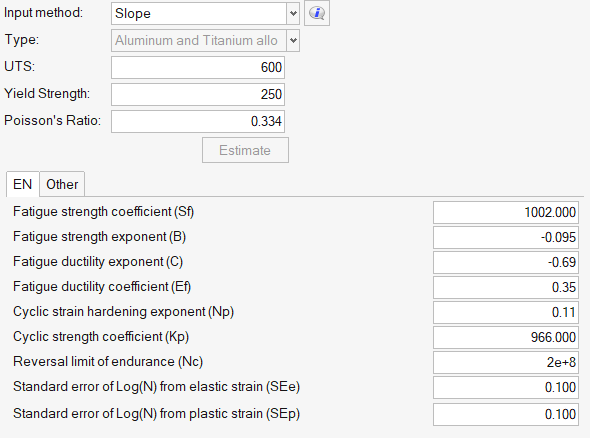Image resolution: width=590 pixels, height=438 pixels.
Task: Edit Cyclic strain hardening exponent (Np) value
Action: click(x=506, y=312)
